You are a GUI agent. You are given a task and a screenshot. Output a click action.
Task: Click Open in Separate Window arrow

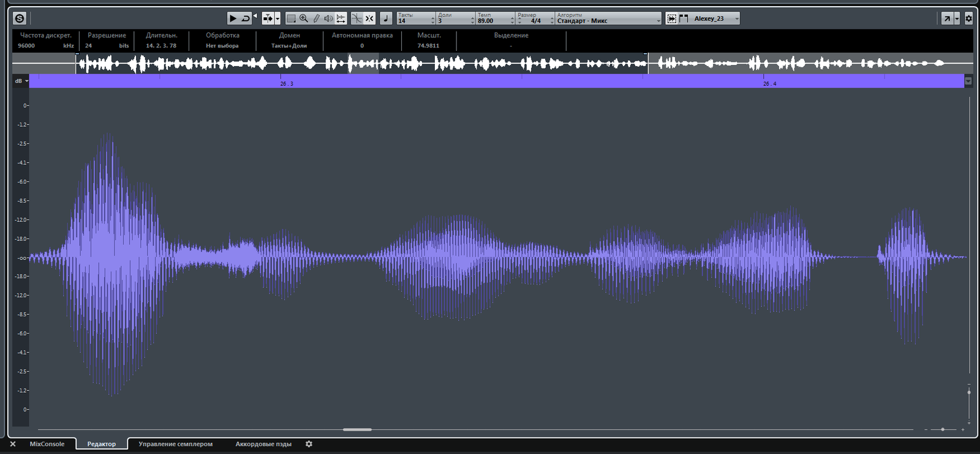tap(947, 18)
